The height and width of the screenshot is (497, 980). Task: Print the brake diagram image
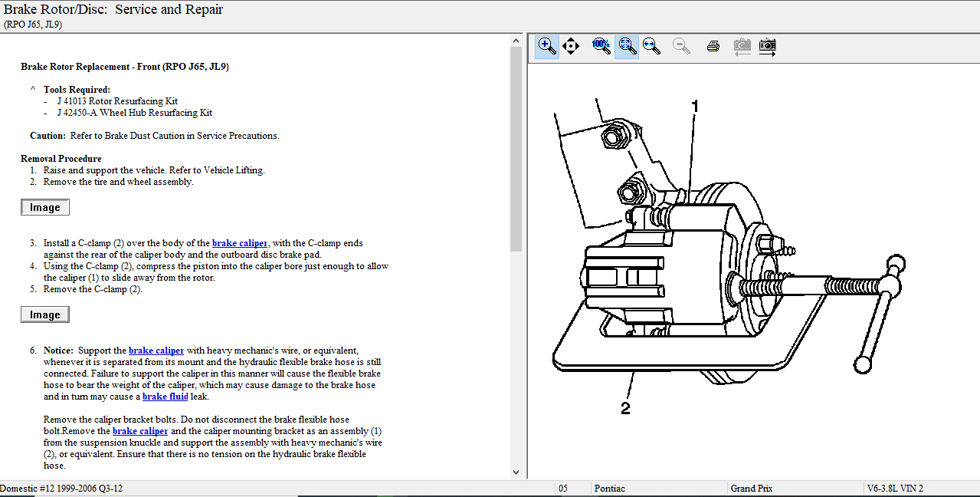point(713,47)
